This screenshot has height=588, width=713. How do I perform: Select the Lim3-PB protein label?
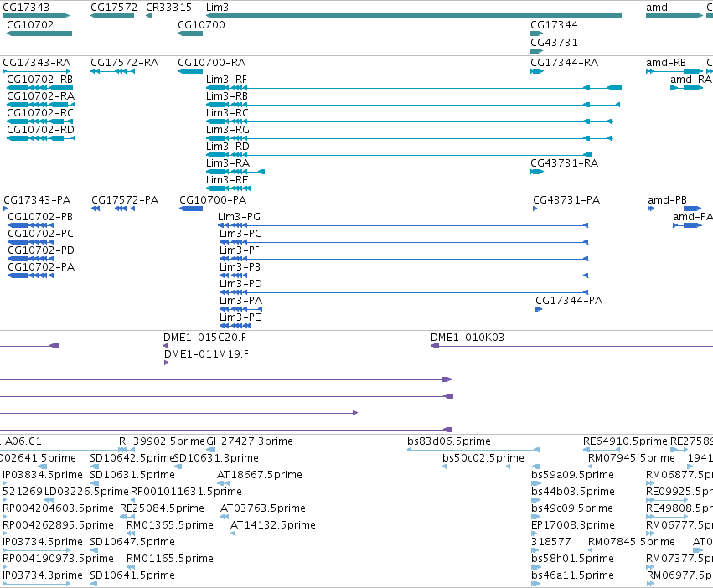tap(240, 267)
